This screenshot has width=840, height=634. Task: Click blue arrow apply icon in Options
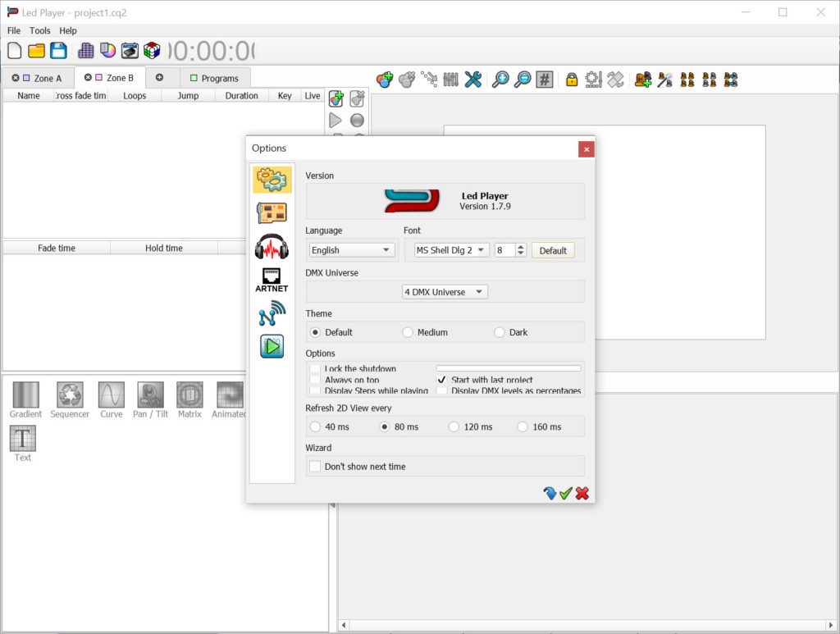click(550, 493)
